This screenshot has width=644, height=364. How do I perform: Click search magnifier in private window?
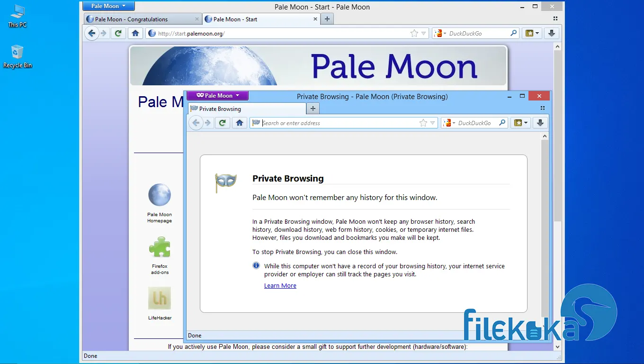[x=502, y=123]
